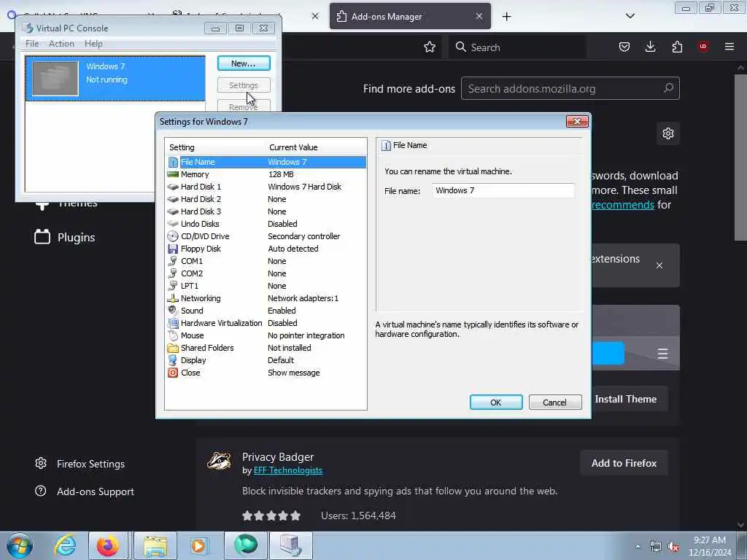The height and width of the screenshot is (560, 747).
Task: Click the Hard Disk 2 drive icon
Action: (x=173, y=199)
